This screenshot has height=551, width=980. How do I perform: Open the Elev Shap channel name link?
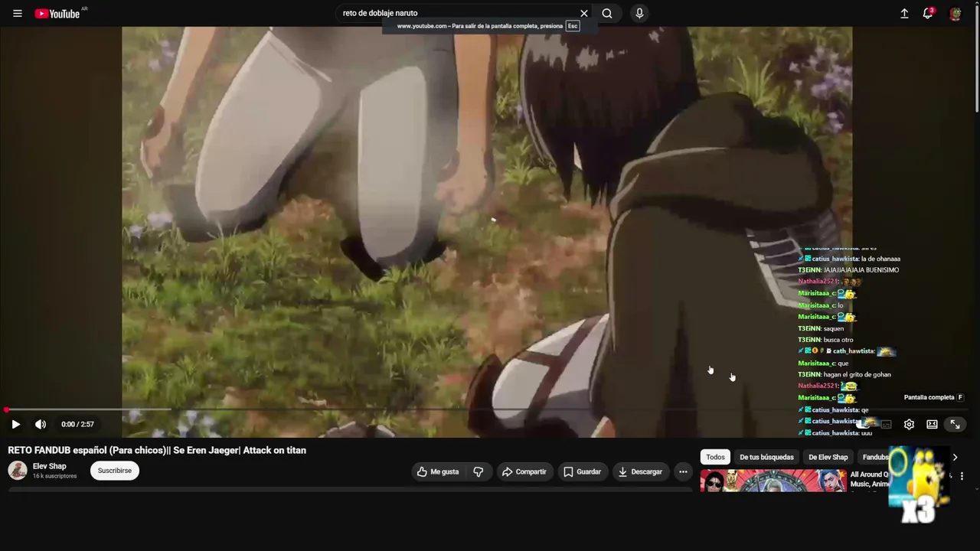pos(50,466)
